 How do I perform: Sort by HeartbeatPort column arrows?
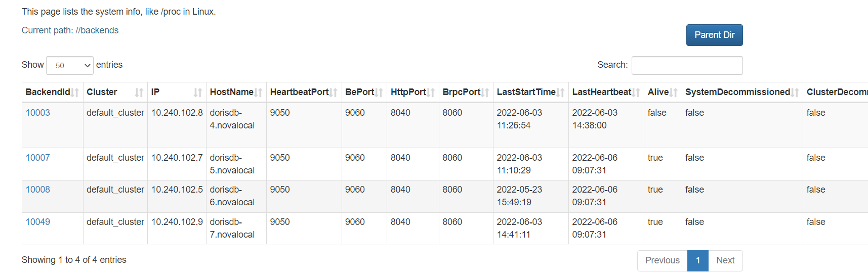(x=334, y=93)
